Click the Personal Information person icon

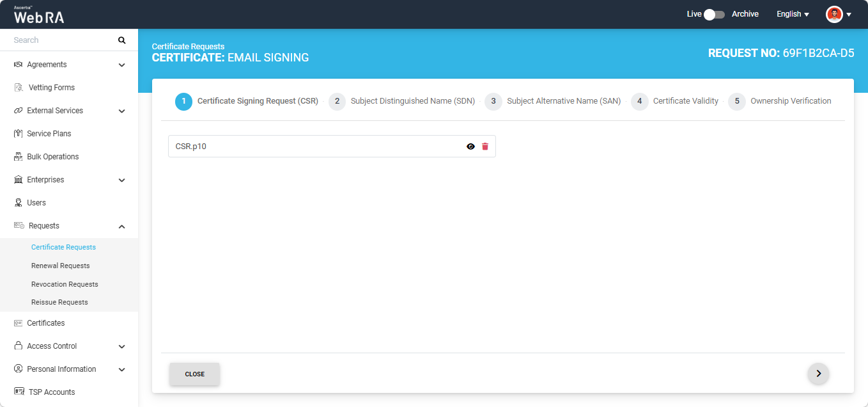[x=18, y=369]
